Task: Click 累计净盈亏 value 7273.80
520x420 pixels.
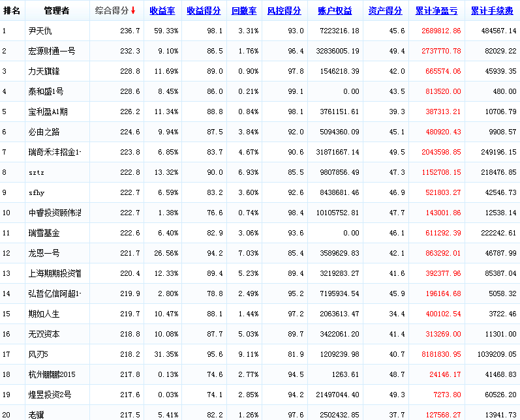Action: pyautogui.click(x=447, y=395)
